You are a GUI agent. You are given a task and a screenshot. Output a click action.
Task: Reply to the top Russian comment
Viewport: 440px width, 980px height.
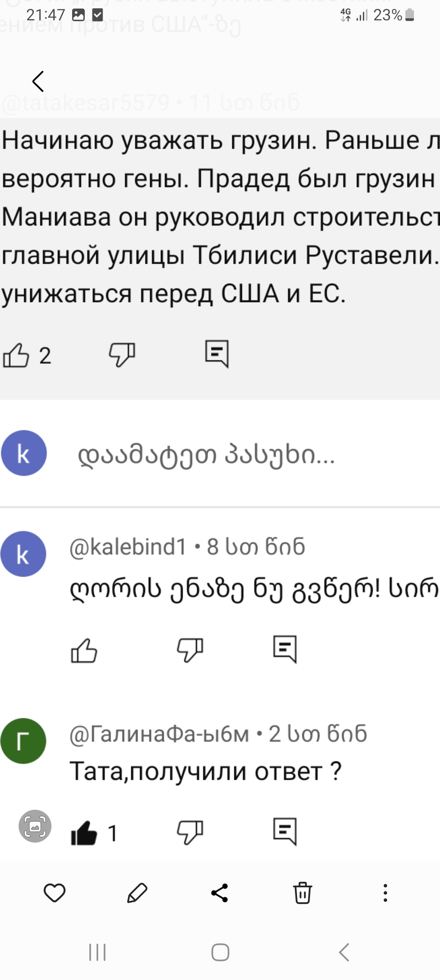tap(217, 354)
